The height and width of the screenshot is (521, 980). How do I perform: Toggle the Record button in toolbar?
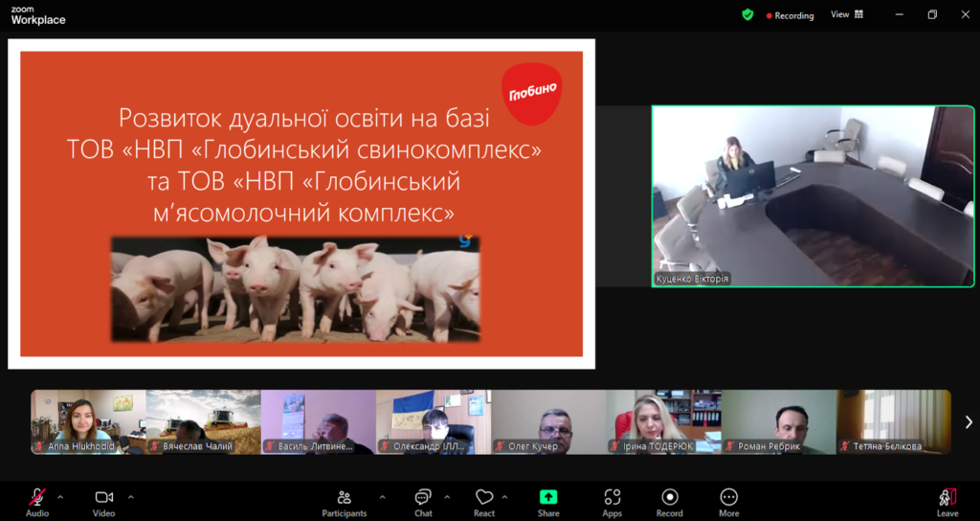click(670, 500)
